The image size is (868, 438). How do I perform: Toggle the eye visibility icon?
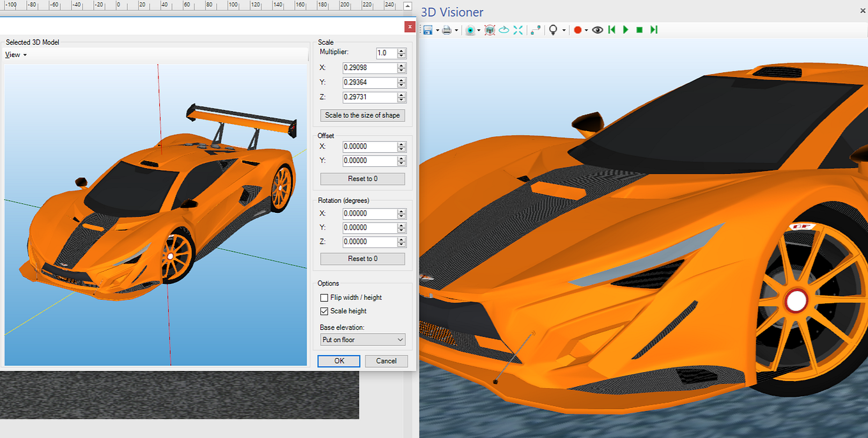598,30
